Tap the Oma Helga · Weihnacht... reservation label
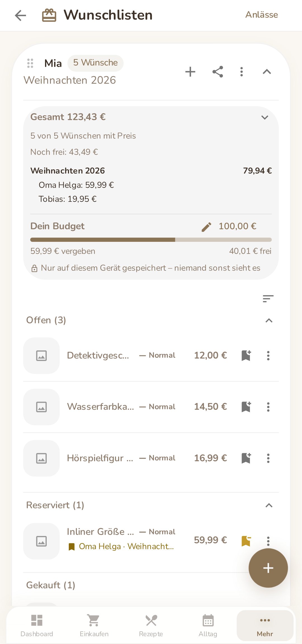 pos(121,546)
